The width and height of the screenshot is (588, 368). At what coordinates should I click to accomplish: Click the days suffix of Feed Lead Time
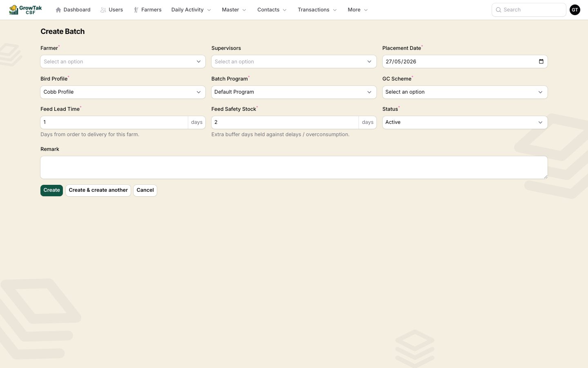pyautogui.click(x=197, y=122)
